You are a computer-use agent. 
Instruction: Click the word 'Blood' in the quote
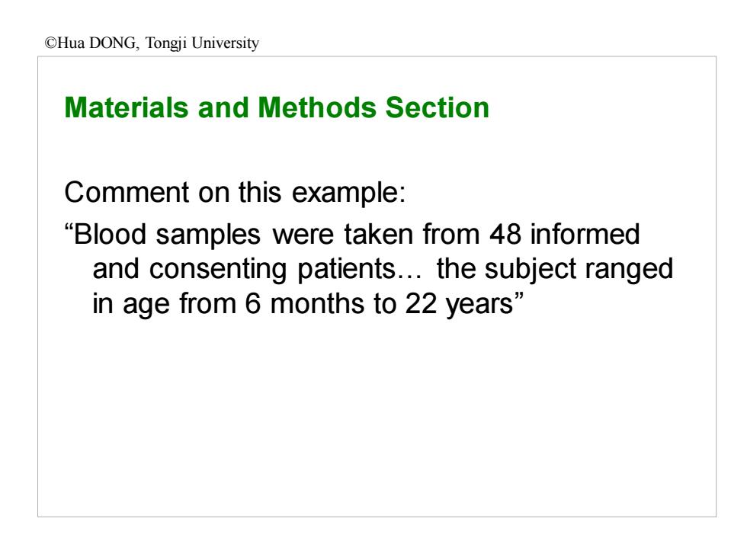point(110,235)
